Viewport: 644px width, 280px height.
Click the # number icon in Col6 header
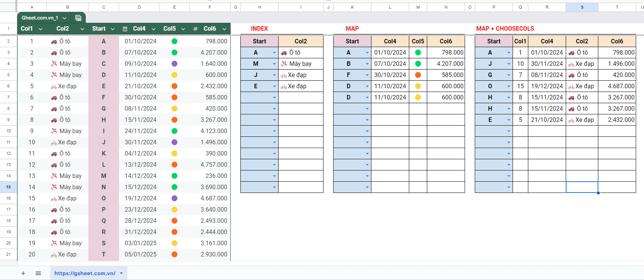[x=195, y=29]
